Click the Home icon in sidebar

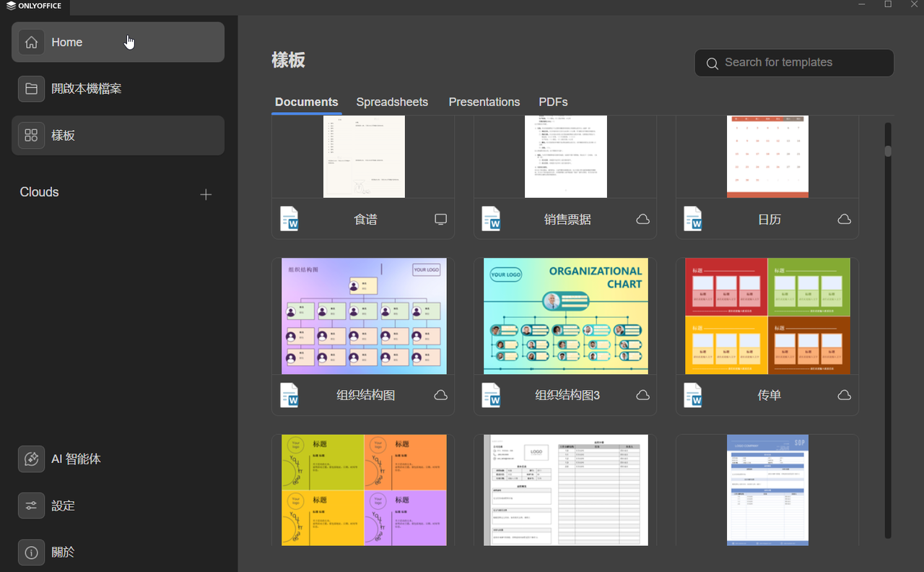tap(31, 43)
